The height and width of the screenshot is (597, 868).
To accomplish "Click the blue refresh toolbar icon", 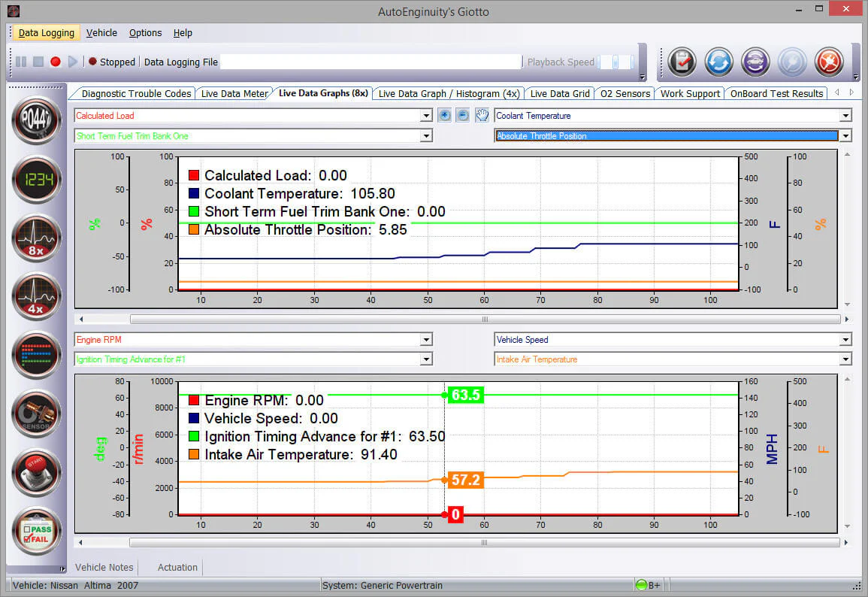I will point(718,62).
